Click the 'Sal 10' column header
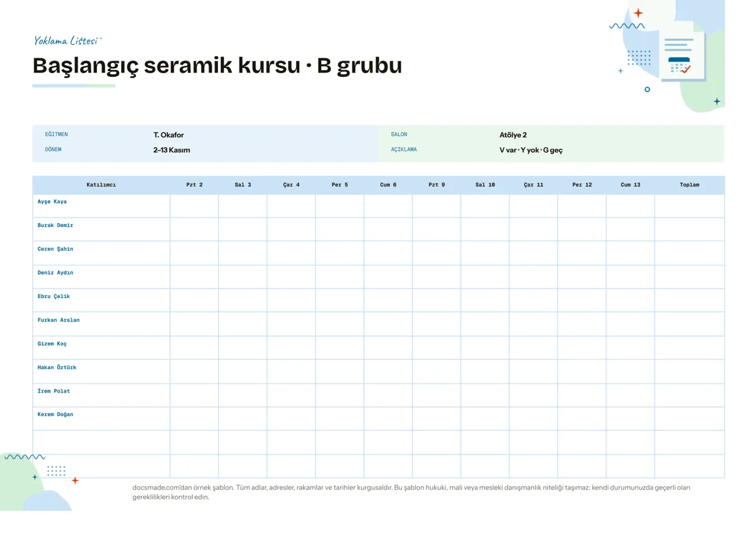This screenshot has height=535, width=756. click(485, 185)
